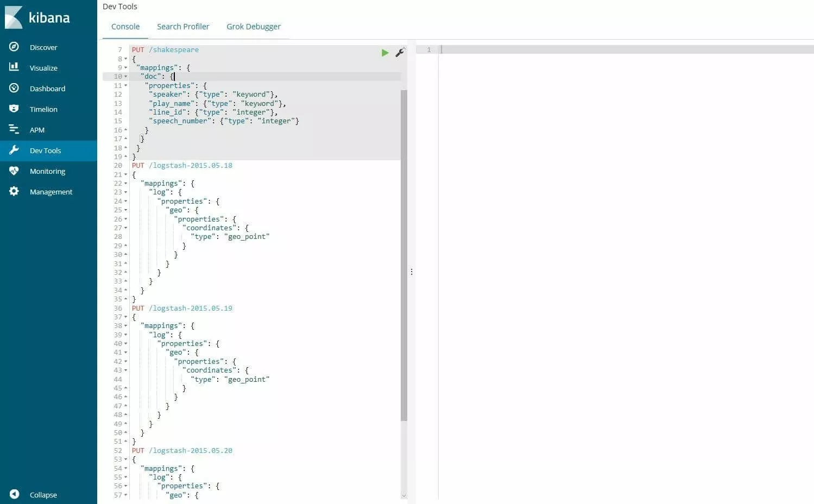Open Management gear icon
Viewport: 814px width, 504px height.
(14, 191)
